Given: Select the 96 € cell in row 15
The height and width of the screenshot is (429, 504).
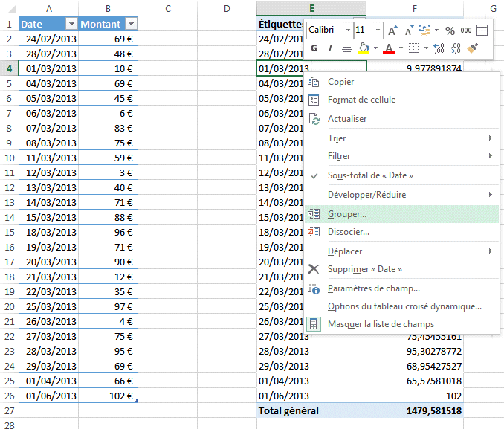Looking at the screenshot, I should tap(108, 232).
